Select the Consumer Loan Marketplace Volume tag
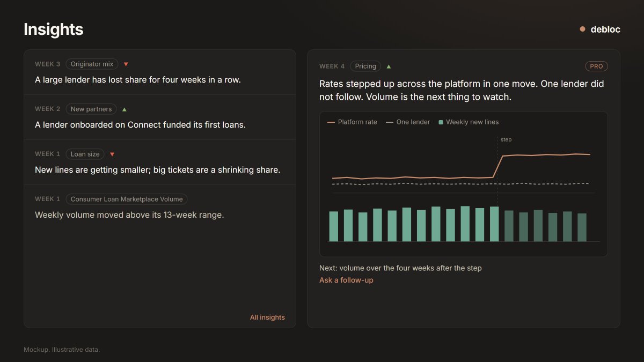 pos(127,199)
